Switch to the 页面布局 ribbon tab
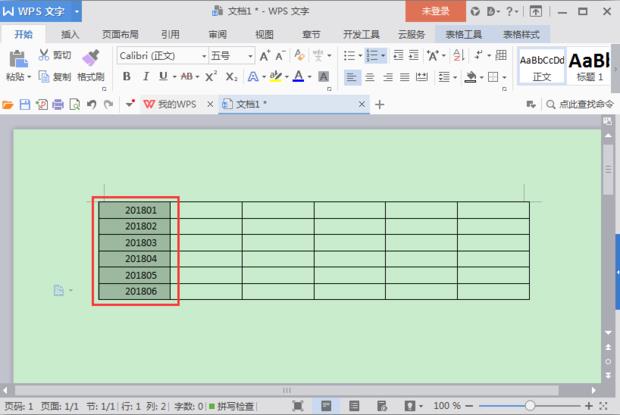This screenshot has height=415, width=620. 120,35
